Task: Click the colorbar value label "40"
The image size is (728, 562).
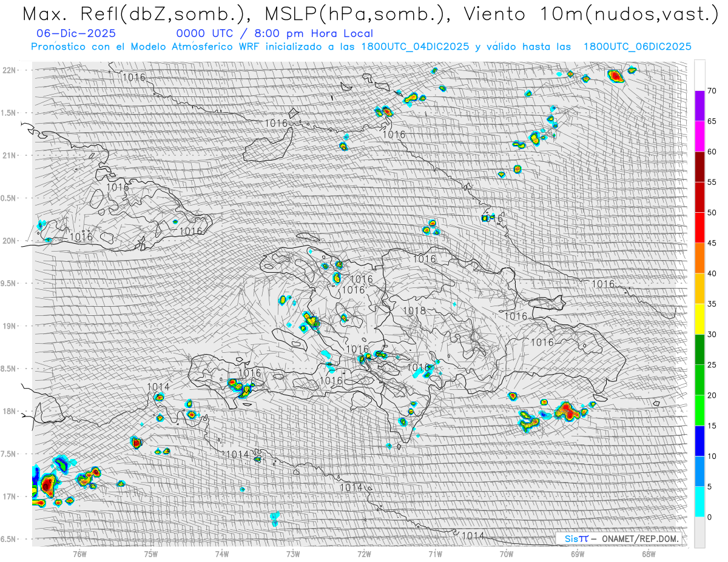Action: [712, 273]
